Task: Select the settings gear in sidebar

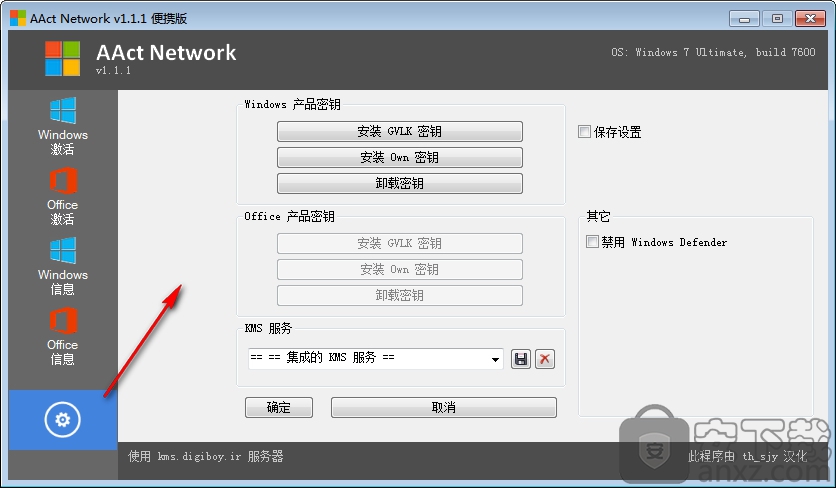Action: pyautogui.click(x=62, y=420)
